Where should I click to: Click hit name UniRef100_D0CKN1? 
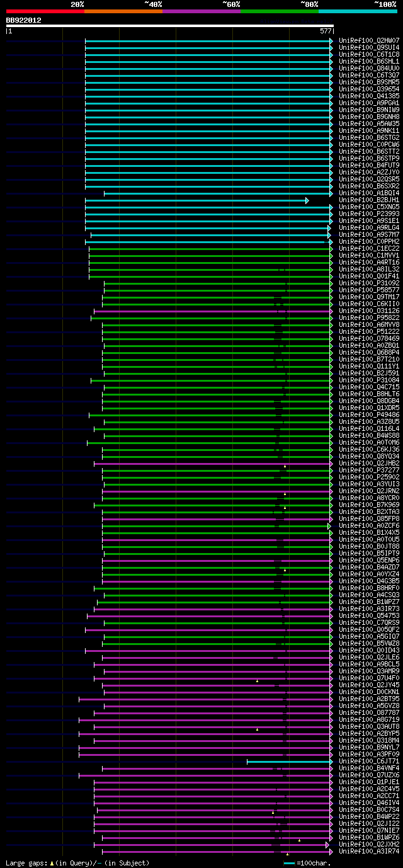(369, 692)
